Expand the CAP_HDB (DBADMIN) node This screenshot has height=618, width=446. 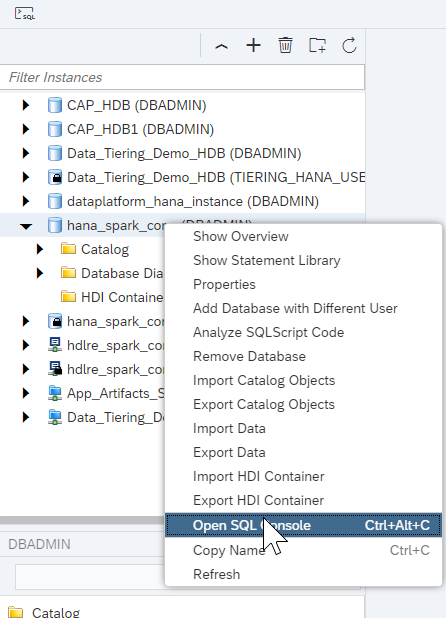point(26,105)
